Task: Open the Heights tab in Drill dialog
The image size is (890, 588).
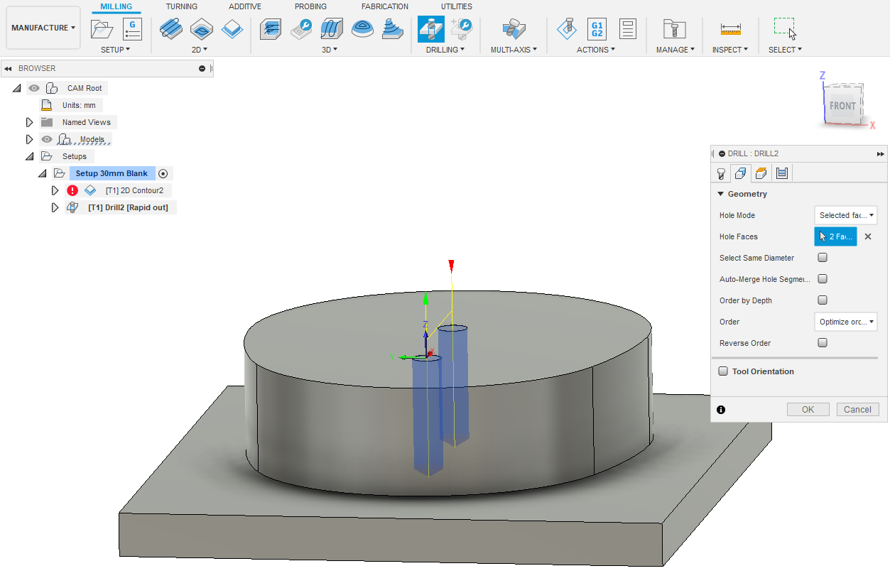Action: point(761,173)
